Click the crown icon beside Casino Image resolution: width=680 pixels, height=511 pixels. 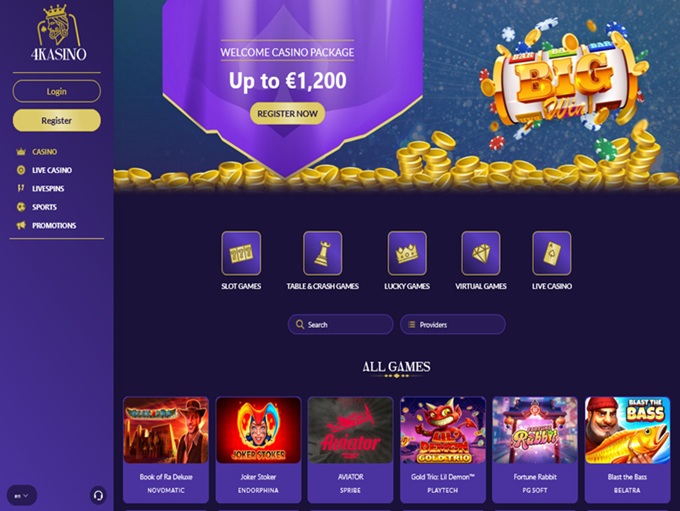21,152
